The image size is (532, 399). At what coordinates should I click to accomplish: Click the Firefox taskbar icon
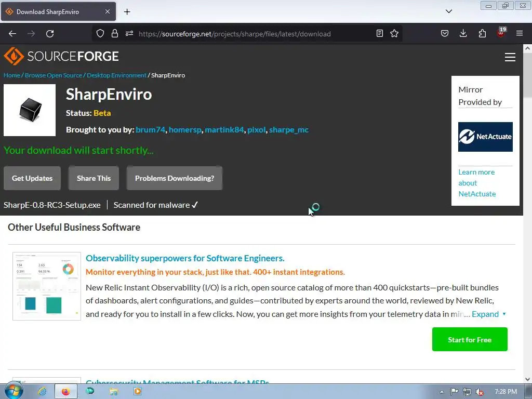click(x=66, y=392)
